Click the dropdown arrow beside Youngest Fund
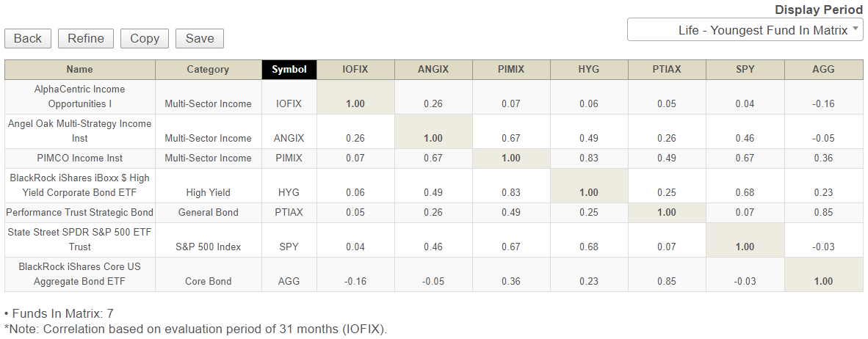Screen dimensions: 868x339 click(x=856, y=29)
